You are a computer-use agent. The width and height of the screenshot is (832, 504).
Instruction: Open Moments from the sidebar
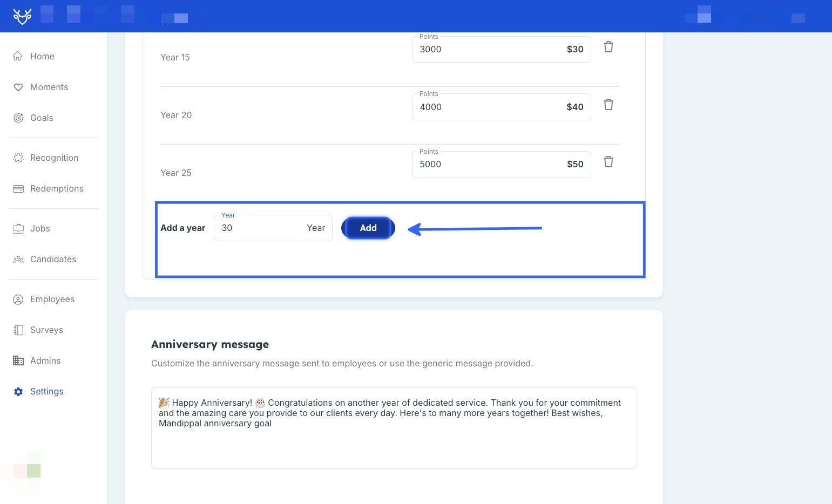pos(49,87)
